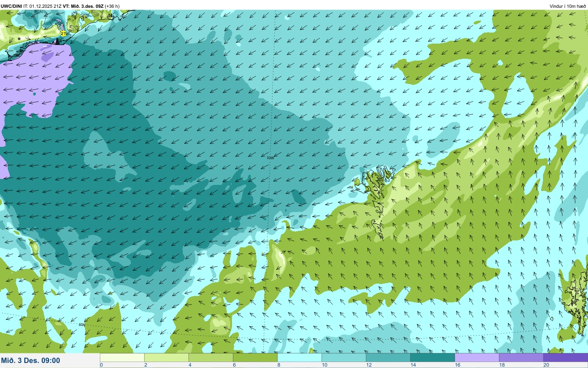Select the 8–10 light cyan legend swatch
The height and width of the screenshot is (368, 588).
pos(300,357)
